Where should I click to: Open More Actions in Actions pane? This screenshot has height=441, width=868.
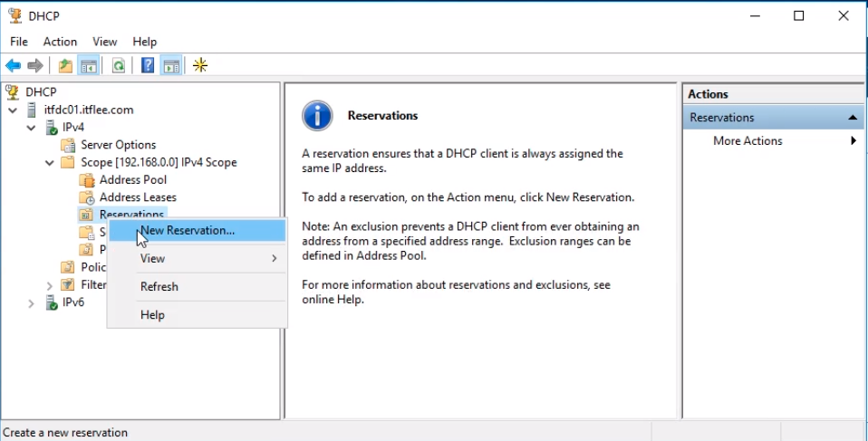(747, 140)
